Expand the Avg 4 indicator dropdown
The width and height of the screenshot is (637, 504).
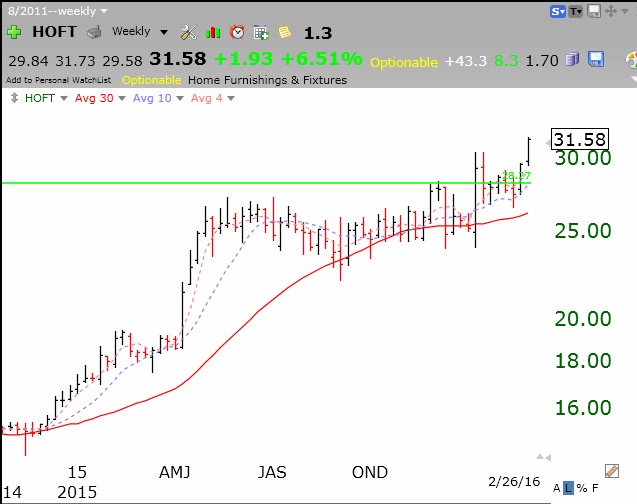click(231, 98)
